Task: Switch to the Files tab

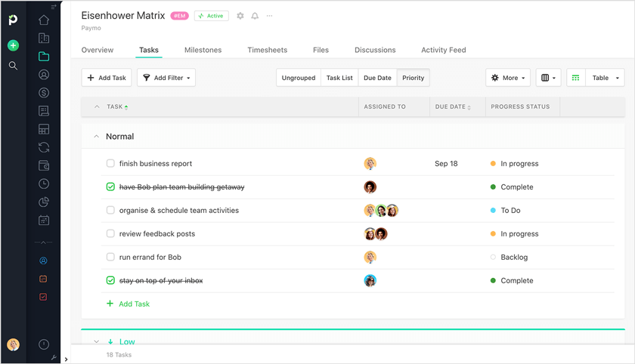Action: (321, 50)
